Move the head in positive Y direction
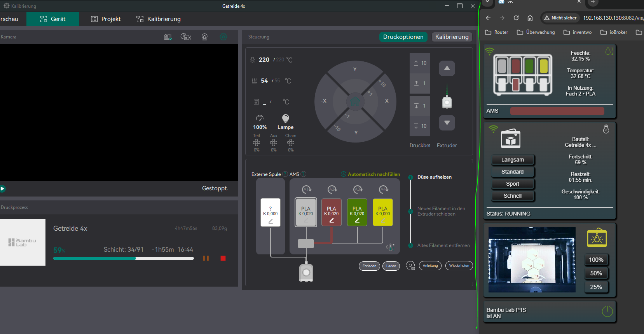Screen dimensions: 644x334 point(354,70)
